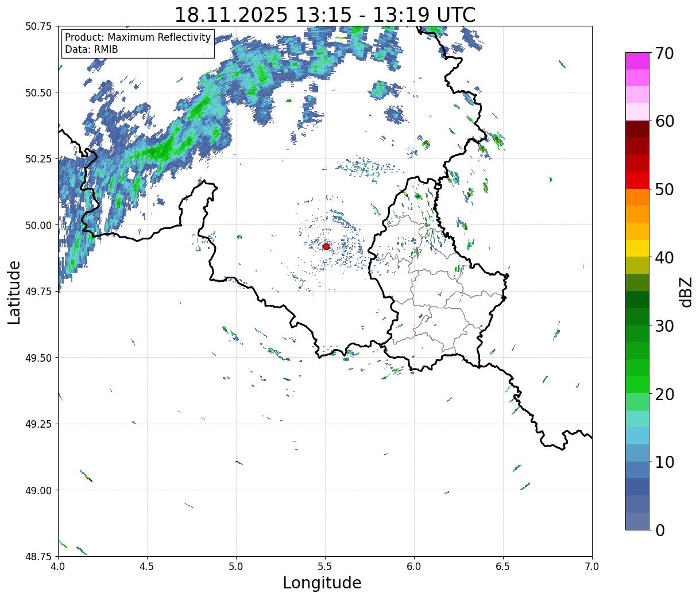This screenshot has height=597, width=700.
Task: Click the latitude tick label 50.50
Action: pyautogui.click(x=38, y=92)
